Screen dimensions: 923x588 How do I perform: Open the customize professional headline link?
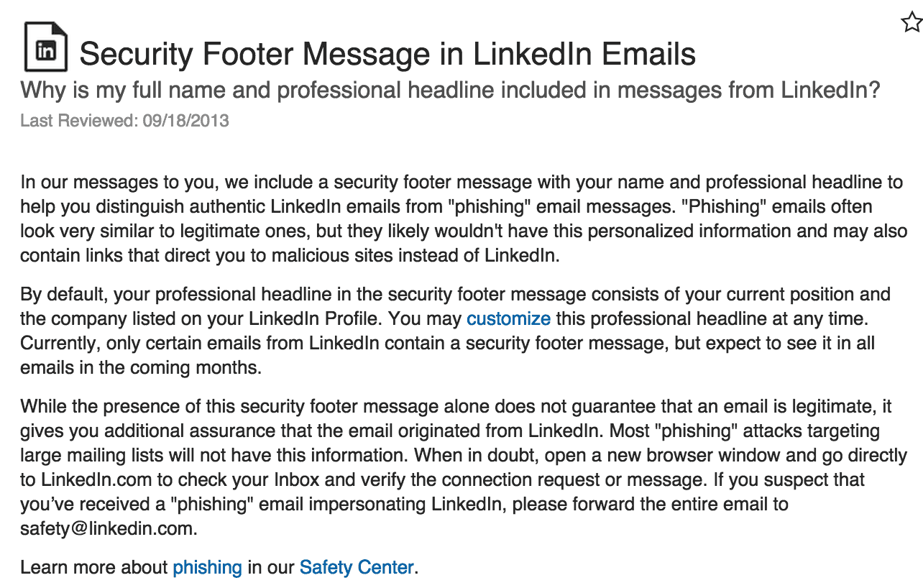[508, 318]
